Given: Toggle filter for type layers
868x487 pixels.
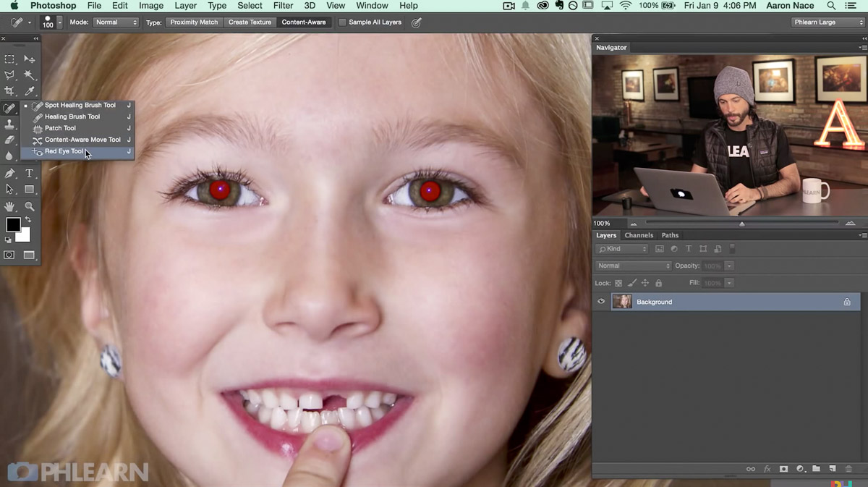Looking at the screenshot, I should coord(689,249).
